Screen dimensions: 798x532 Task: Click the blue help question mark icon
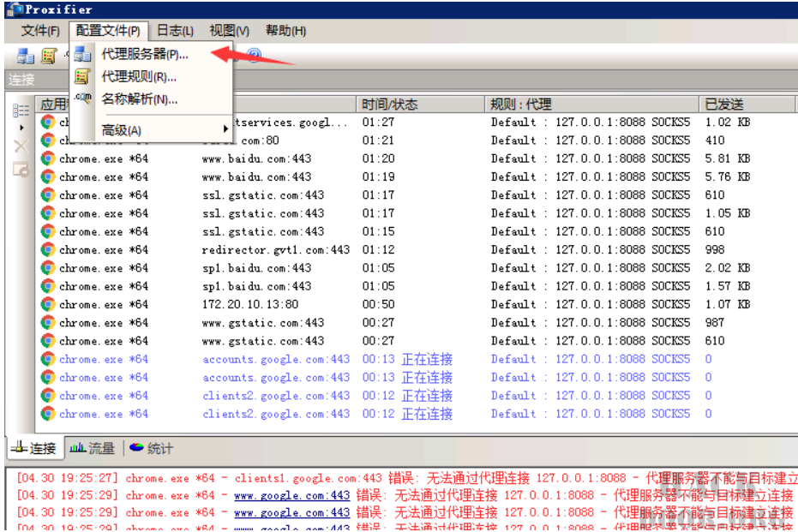click(254, 55)
